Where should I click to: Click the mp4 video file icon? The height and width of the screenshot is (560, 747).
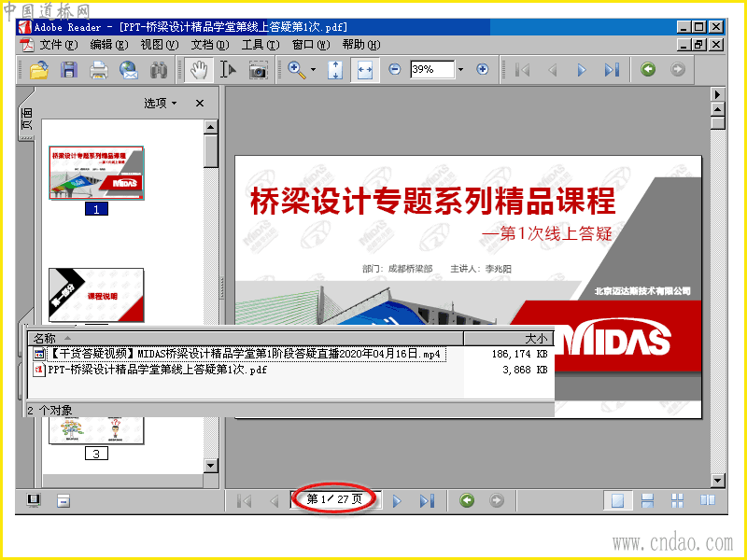coord(39,354)
